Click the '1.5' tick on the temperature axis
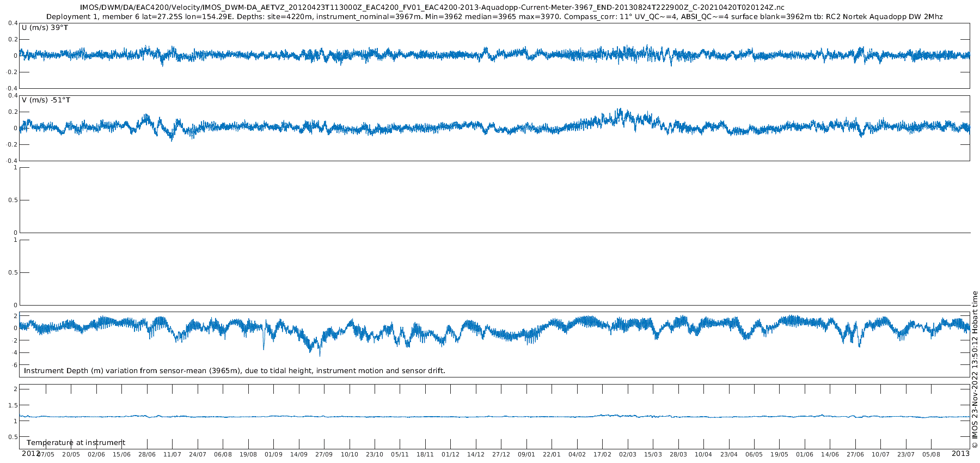The image size is (980, 463). point(13,405)
